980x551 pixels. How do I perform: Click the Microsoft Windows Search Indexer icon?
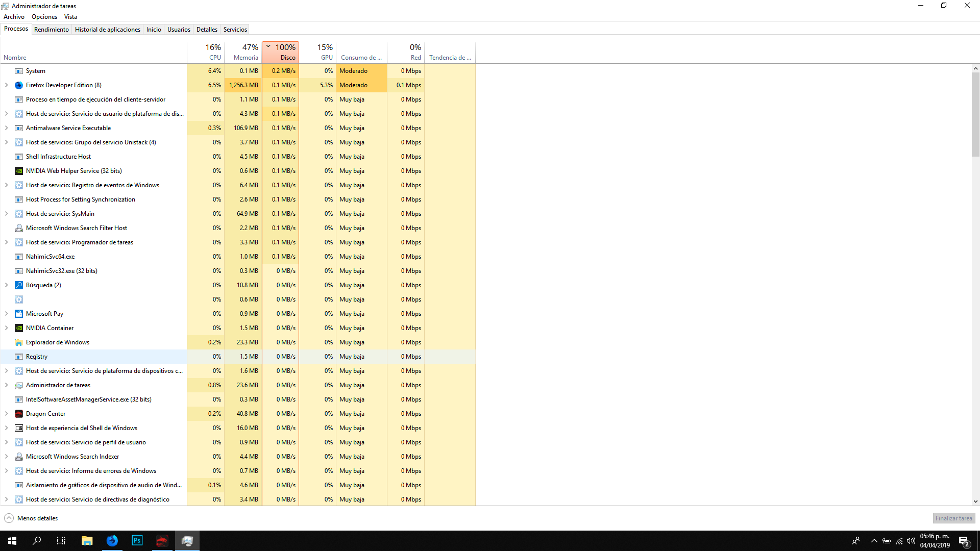(19, 457)
